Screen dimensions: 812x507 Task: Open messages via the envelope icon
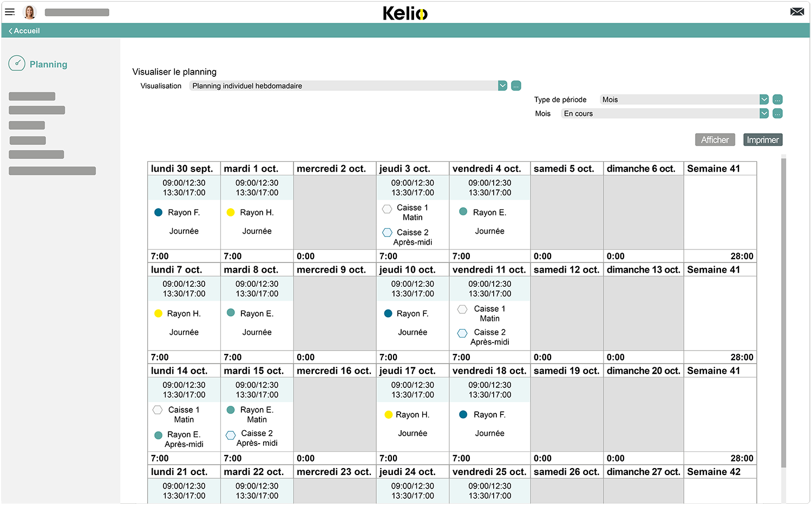(797, 11)
